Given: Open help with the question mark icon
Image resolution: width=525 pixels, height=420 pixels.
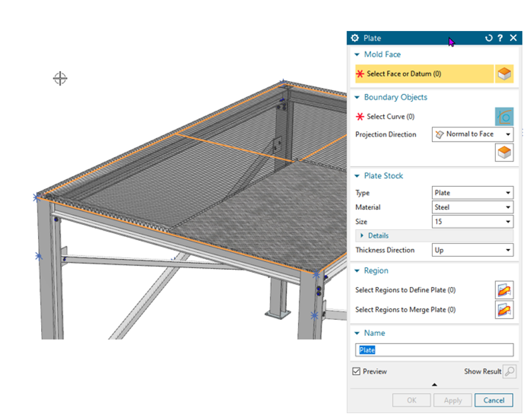Looking at the screenshot, I should coord(500,38).
